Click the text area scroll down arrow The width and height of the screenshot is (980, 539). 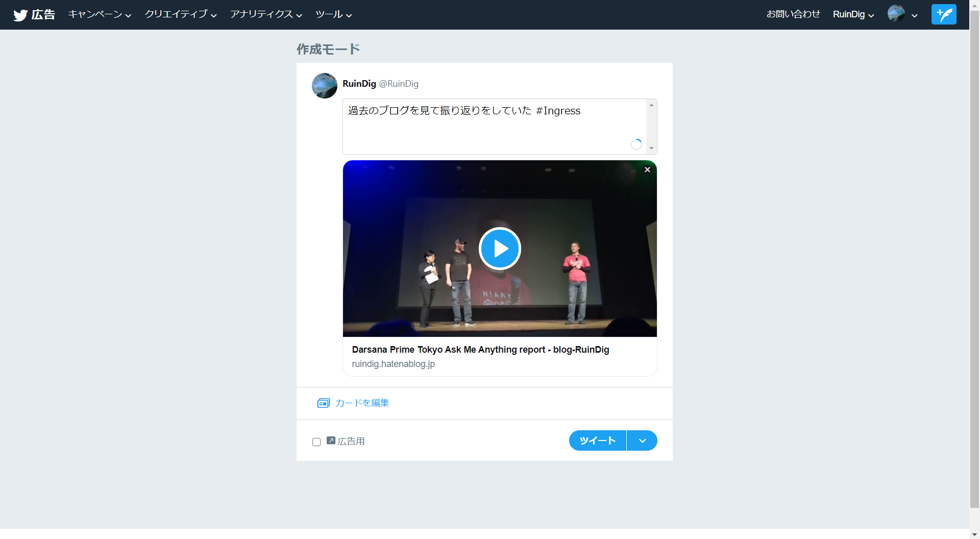click(651, 148)
